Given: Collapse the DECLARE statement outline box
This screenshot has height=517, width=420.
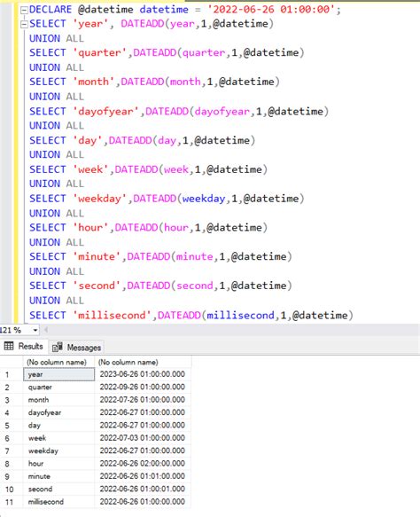Looking at the screenshot, I should point(24,11).
